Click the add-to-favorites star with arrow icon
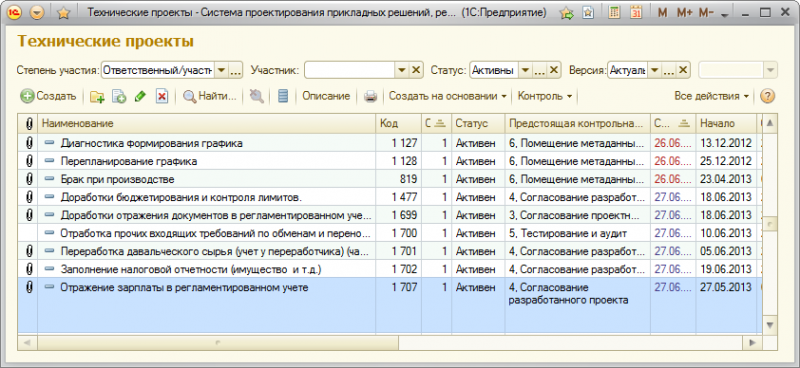Screen dimensions: 800x368 point(566,13)
